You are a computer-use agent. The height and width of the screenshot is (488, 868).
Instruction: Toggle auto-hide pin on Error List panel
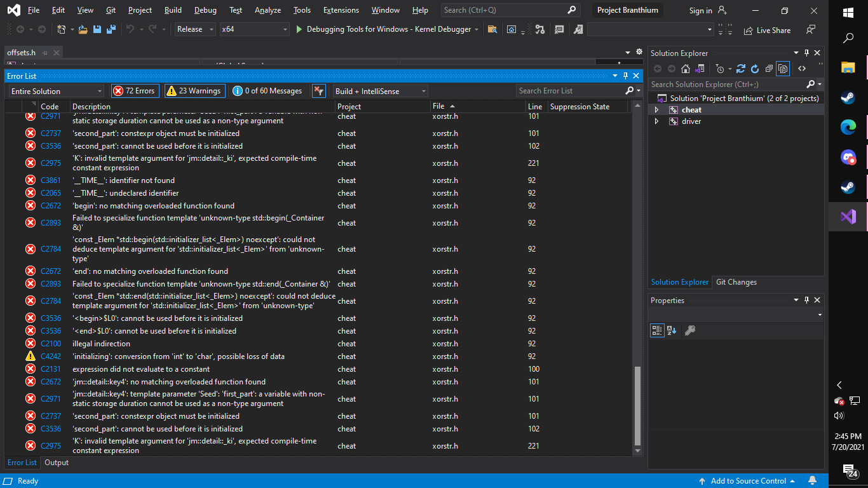tap(626, 76)
